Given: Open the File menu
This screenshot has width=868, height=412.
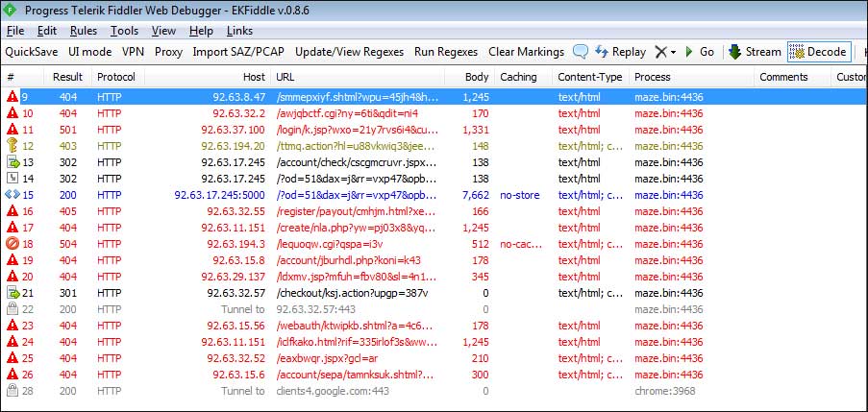Looking at the screenshot, I should 15,31.
